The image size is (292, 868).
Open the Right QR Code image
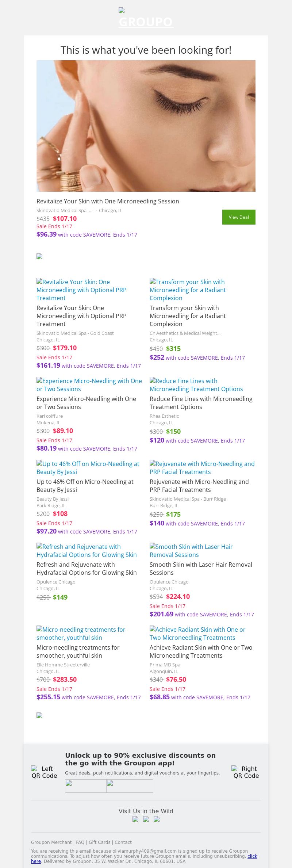pos(246,772)
